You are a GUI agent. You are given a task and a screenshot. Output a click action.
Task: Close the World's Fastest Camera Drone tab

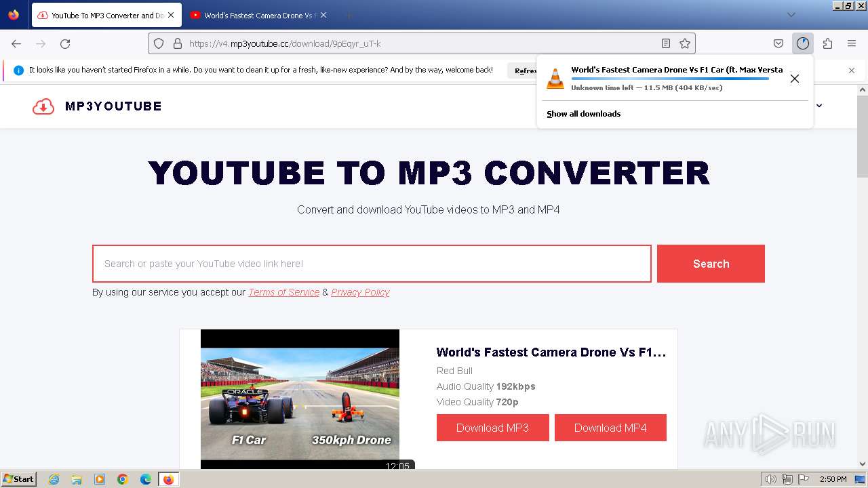coord(323,15)
